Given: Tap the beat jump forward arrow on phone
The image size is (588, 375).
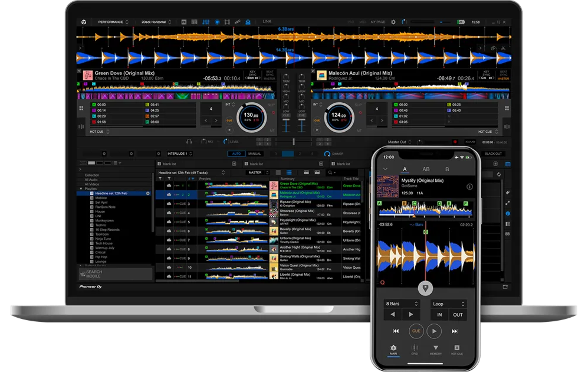Looking at the screenshot, I should point(410,315).
